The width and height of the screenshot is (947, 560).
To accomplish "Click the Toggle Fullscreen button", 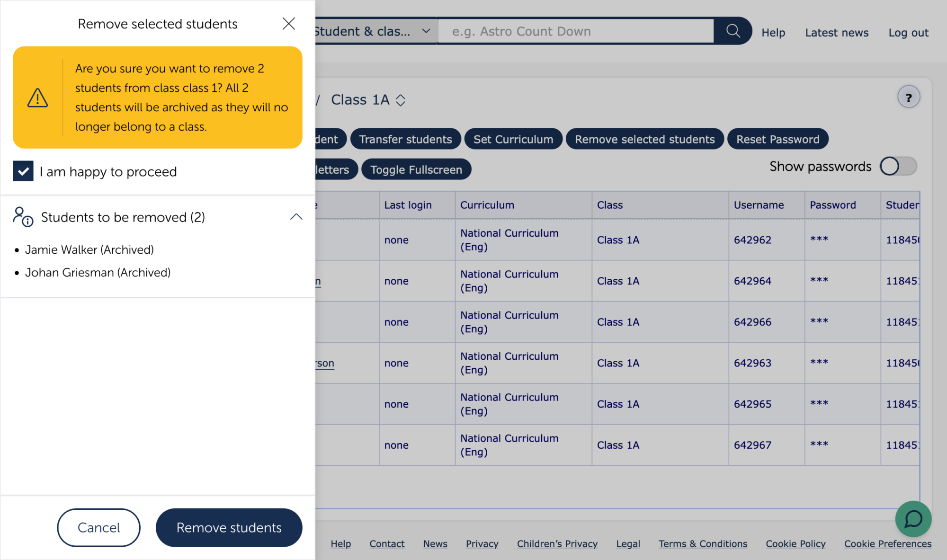I will pyautogui.click(x=416, y=169).
